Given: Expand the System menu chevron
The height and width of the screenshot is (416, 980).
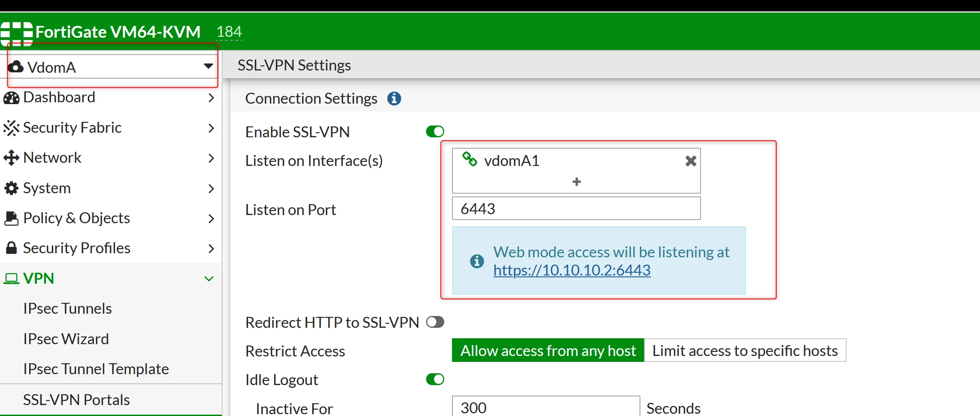Looking at the screenshot, I should click(211, 189).
